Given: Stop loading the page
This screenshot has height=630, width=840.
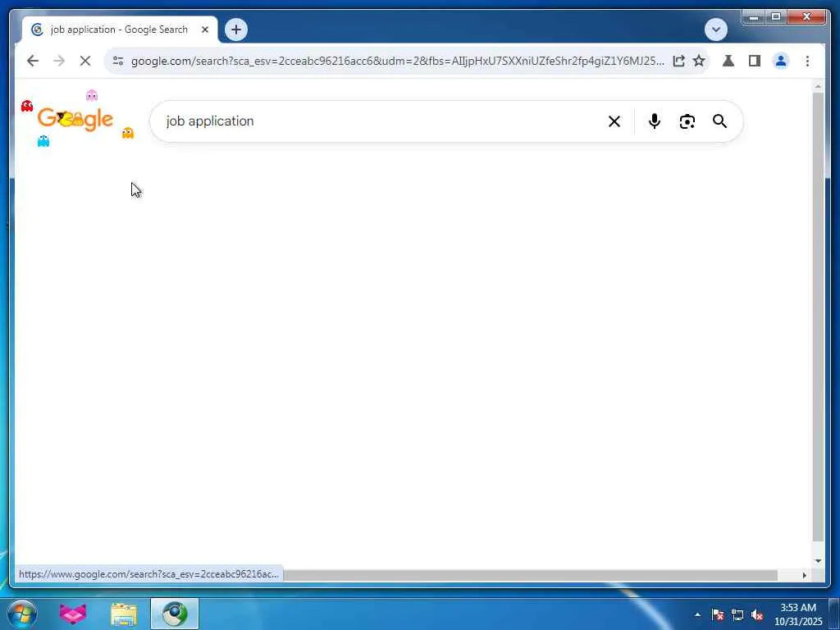Looking at the screenshot, I should 85,61.
